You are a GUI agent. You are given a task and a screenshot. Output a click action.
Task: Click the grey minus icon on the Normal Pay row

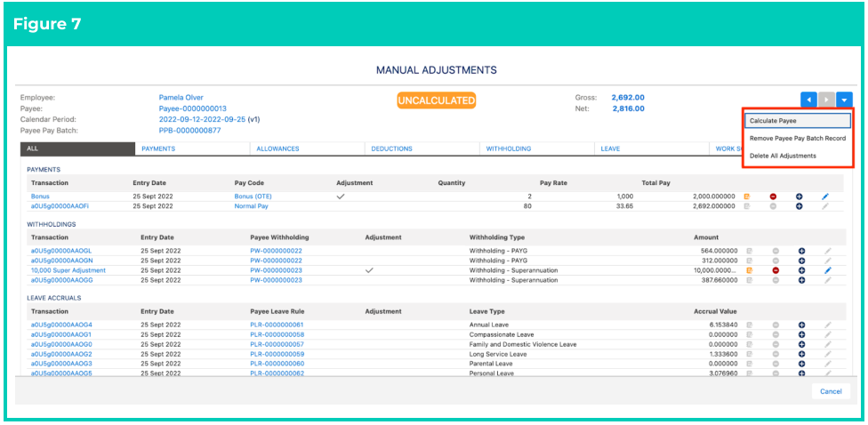[x=774, y=206]
